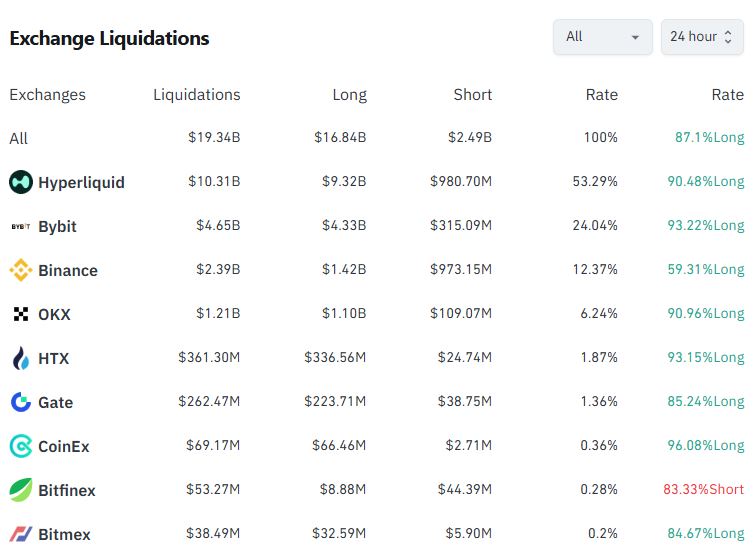Image resolution: width=756 pixels, height=554 pixels.
Task: Sort by the Liquidations column header
Action: [x=196, y=95]
